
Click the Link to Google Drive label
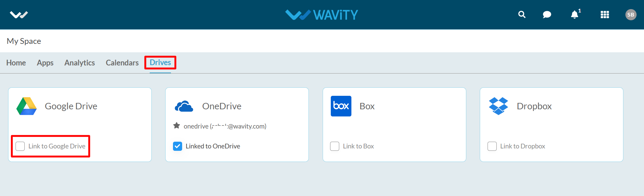[x=57, y=146]
